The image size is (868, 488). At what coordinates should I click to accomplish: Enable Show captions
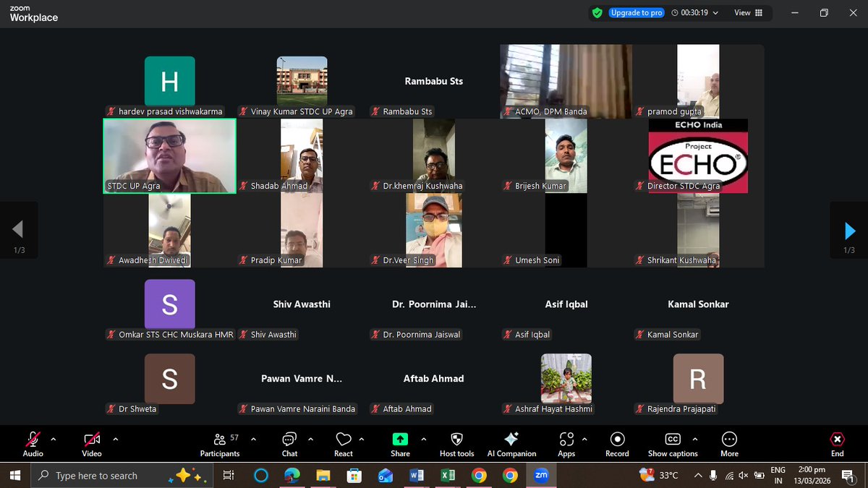672,443
